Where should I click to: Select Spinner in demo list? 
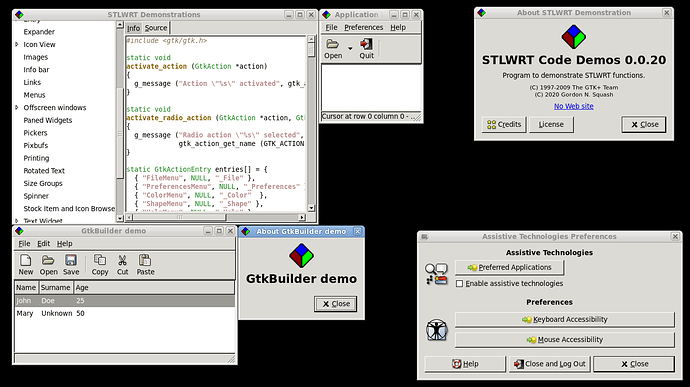coord(36,196)
